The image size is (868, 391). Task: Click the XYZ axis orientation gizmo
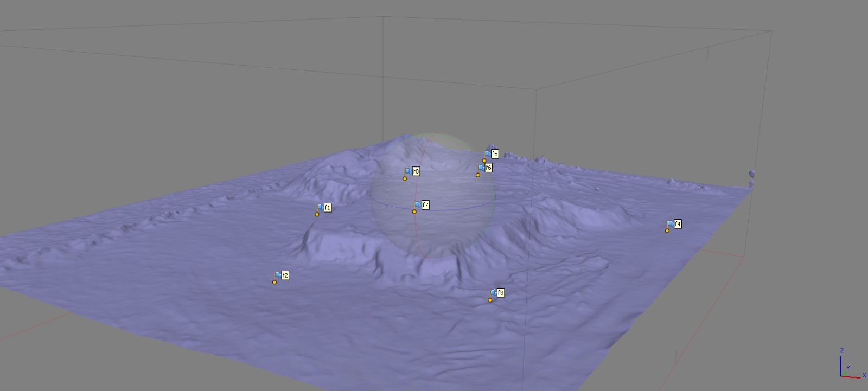[x=852, y=363]
